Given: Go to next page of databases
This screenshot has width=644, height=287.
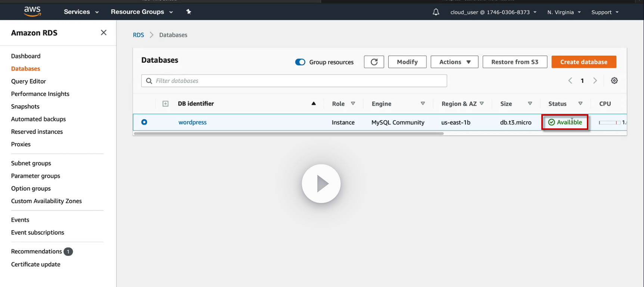Looking at the screenshot, I should tap(595, 81).
